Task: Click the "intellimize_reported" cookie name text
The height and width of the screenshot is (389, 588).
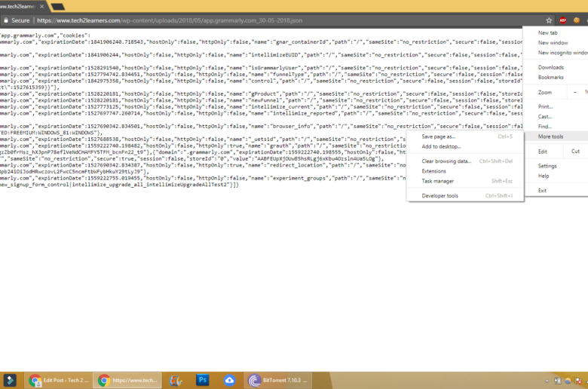Action: [305, 113]
